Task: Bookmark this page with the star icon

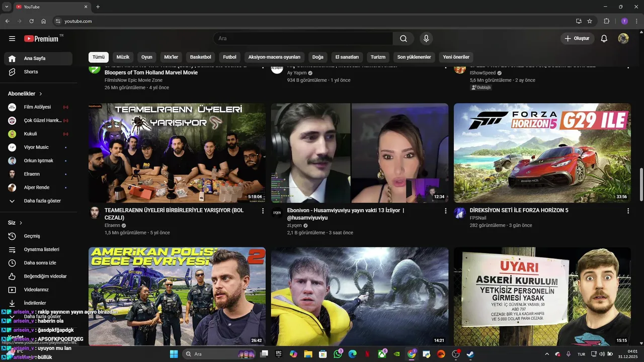Action: click(590, 21)
